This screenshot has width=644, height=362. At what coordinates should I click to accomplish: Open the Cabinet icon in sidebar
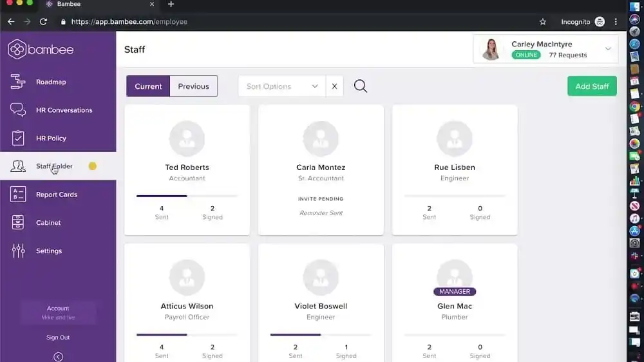click(x=18, y=223)
